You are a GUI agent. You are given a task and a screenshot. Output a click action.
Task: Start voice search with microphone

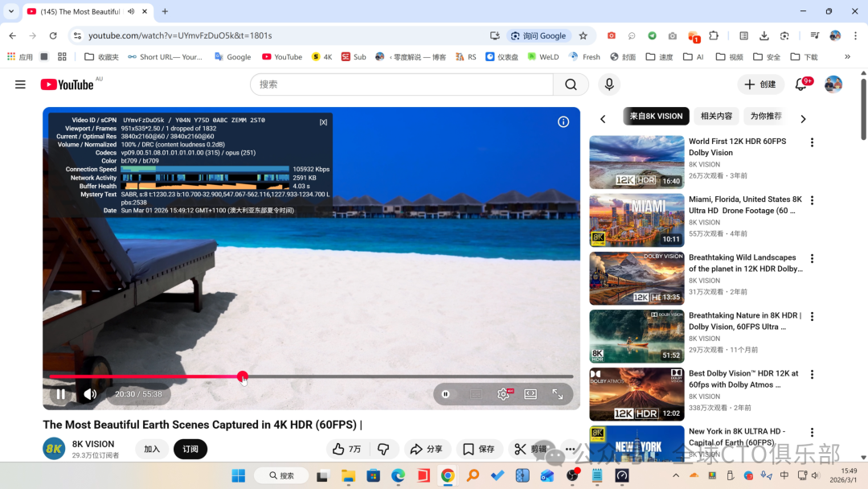tap(609, 84)
